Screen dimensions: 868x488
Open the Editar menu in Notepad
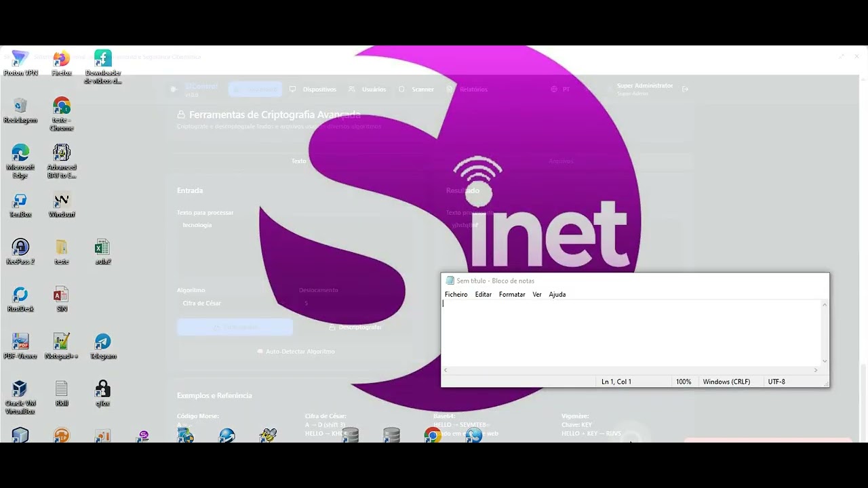coord(484,294)
